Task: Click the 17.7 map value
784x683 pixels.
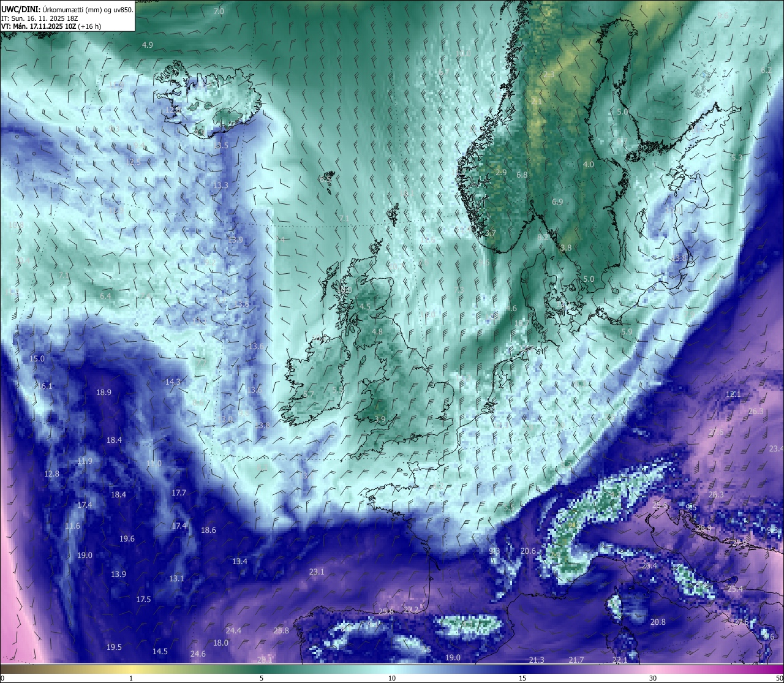Action: pos(179,492)
